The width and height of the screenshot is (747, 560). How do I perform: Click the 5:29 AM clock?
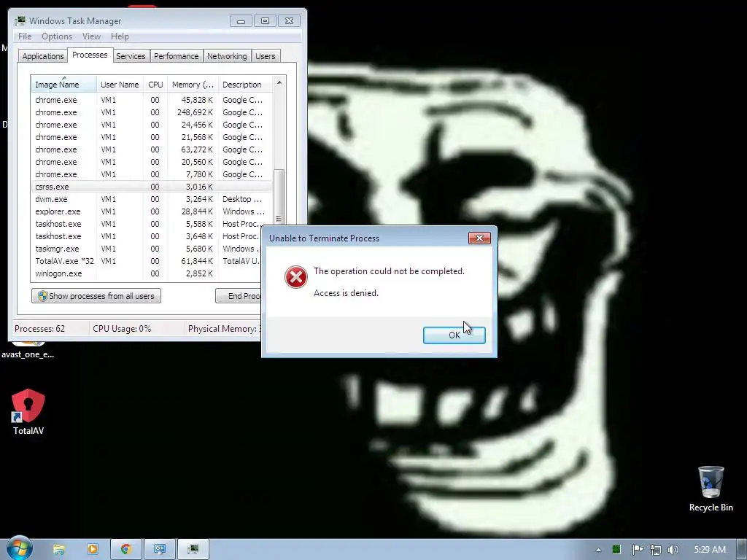[x=710, y=550]
